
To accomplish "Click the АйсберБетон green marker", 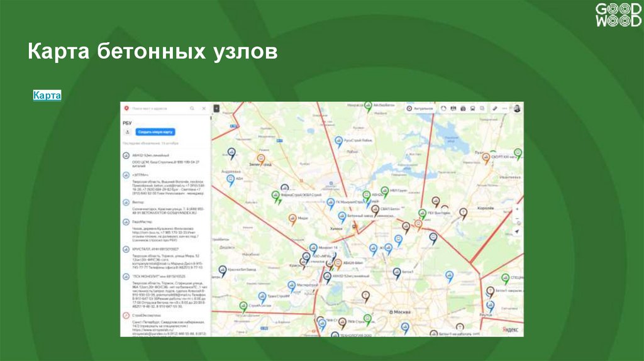I will 369,107.
